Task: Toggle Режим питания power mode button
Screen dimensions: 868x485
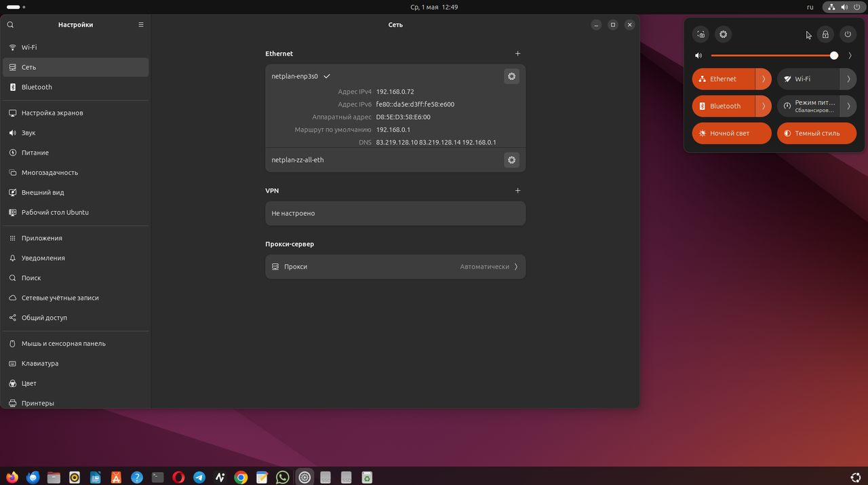Action: [808, 106]
